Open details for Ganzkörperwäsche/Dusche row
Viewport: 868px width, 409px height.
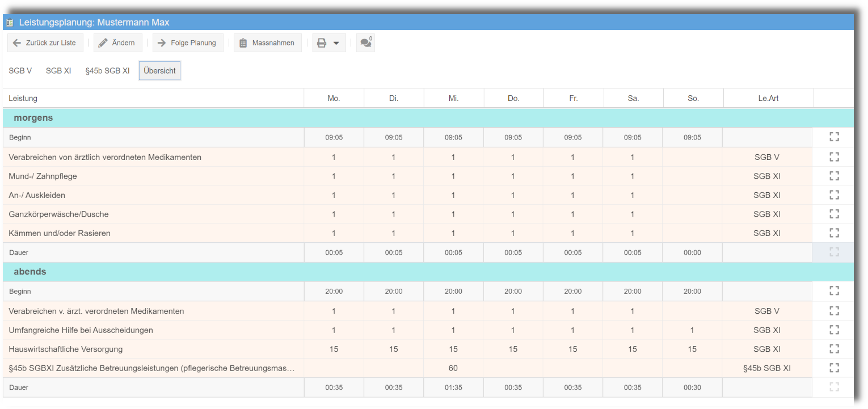[x=833, y=214]
